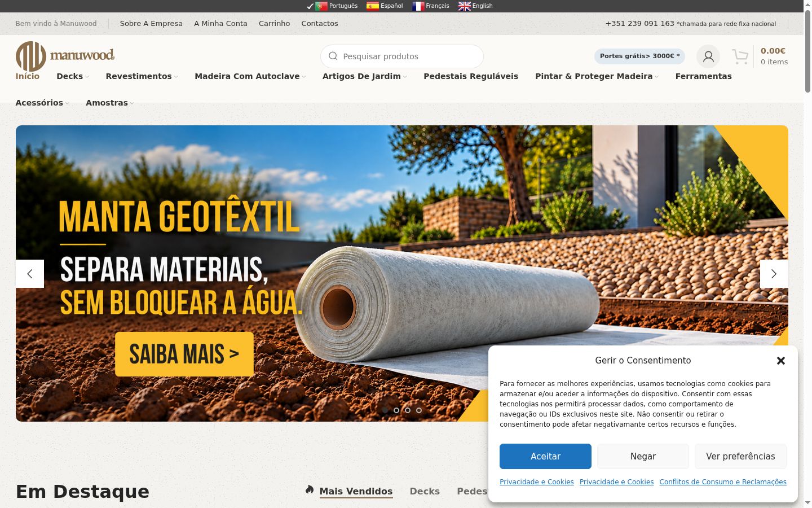Open A Minha Conta link
The width and height of the screenshot is (812, 508).
[220, 24]
